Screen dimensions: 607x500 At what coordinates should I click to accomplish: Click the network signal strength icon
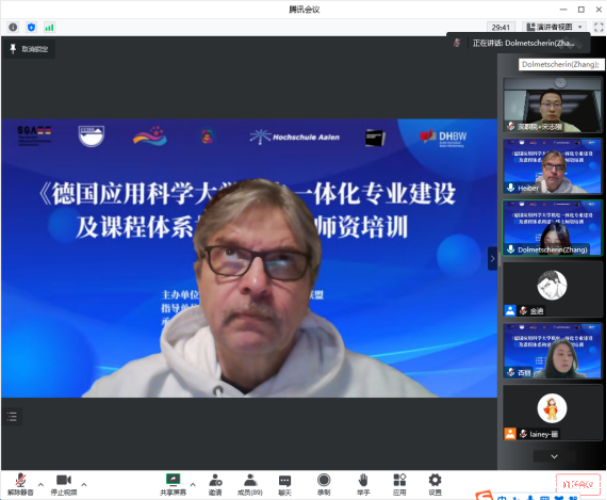(50, 26)
